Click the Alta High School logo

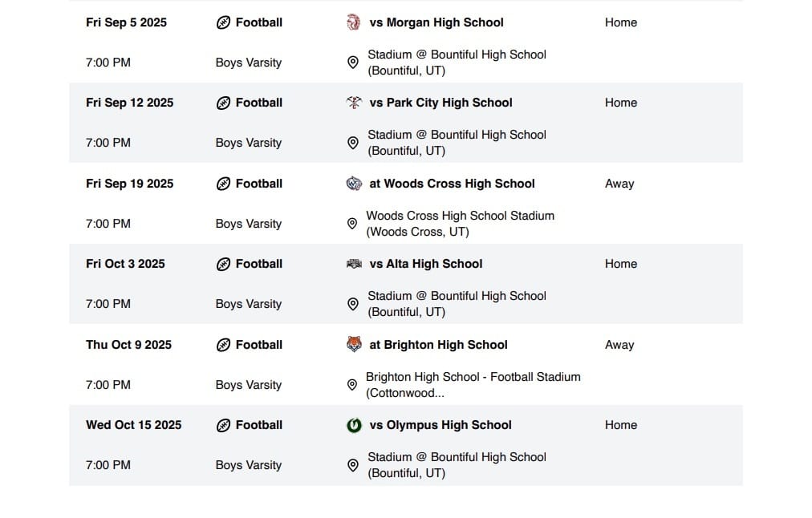pos(354,264)
